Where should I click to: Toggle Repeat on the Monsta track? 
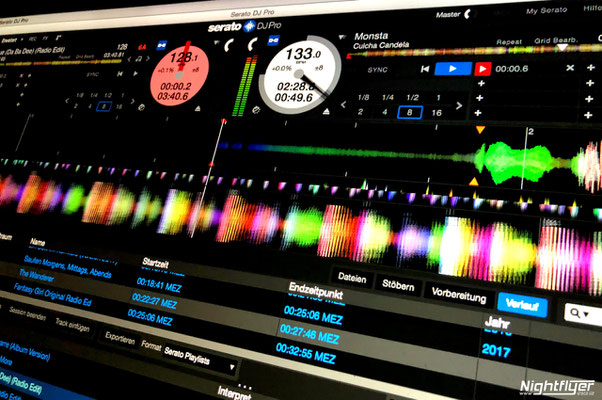point(509,42)
